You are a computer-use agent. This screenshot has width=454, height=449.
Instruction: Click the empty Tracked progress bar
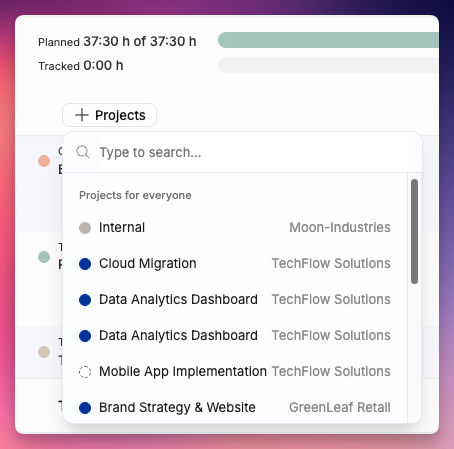pyautogui.click(x=328, y=65)
